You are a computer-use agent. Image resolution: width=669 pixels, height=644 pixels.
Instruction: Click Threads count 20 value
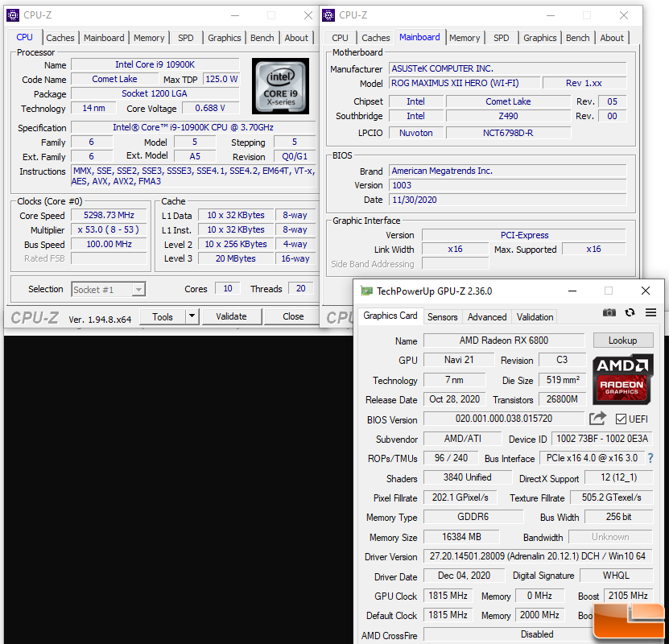pyautogui.click(x=301, y=288)
